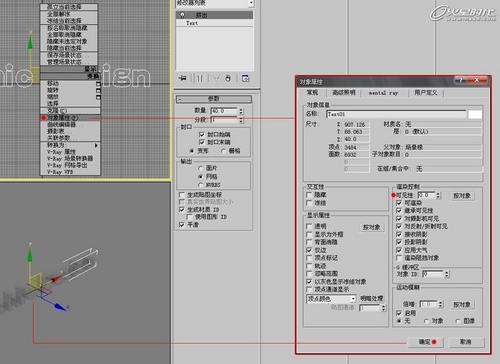
Task: Click the pin stack icon below modifier stack
Action: pyautogui.click(x=182, y=78)
